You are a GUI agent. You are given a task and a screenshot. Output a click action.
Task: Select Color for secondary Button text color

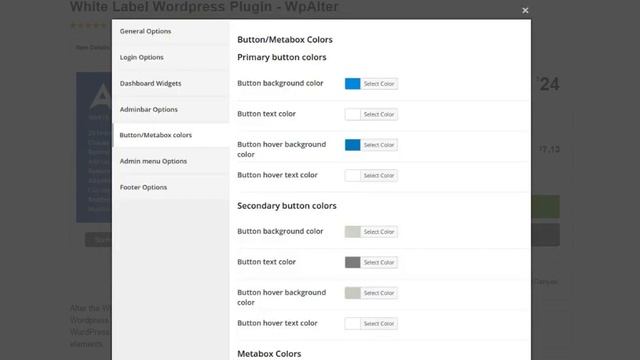pyautogui.click(x=379, y=262)
